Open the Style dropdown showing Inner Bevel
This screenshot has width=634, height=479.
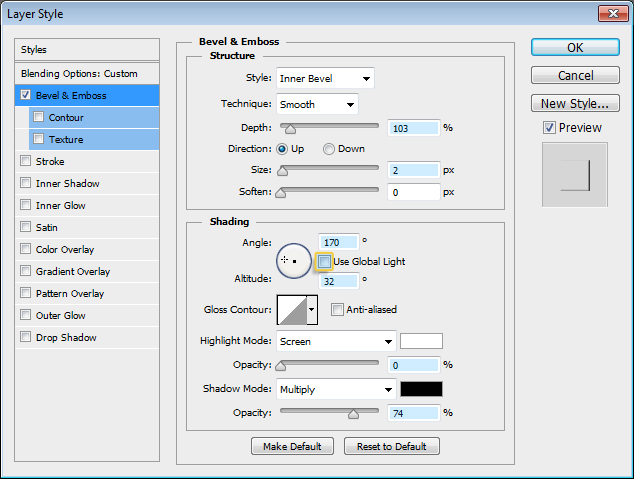pyautogui.click(x=325, y=79)
